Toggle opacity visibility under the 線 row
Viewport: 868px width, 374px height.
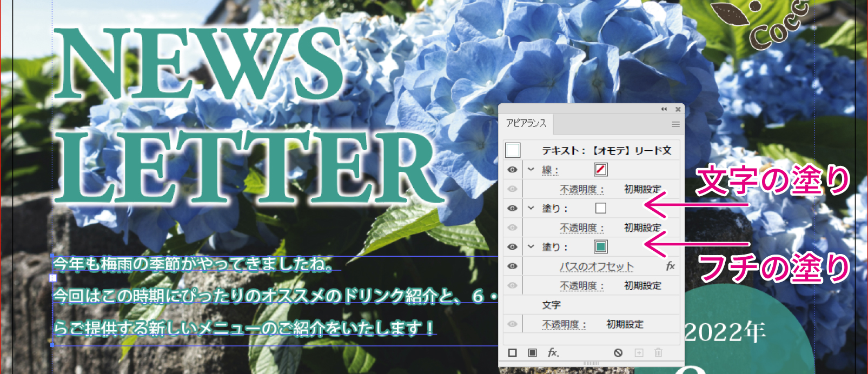click(512, 189)
